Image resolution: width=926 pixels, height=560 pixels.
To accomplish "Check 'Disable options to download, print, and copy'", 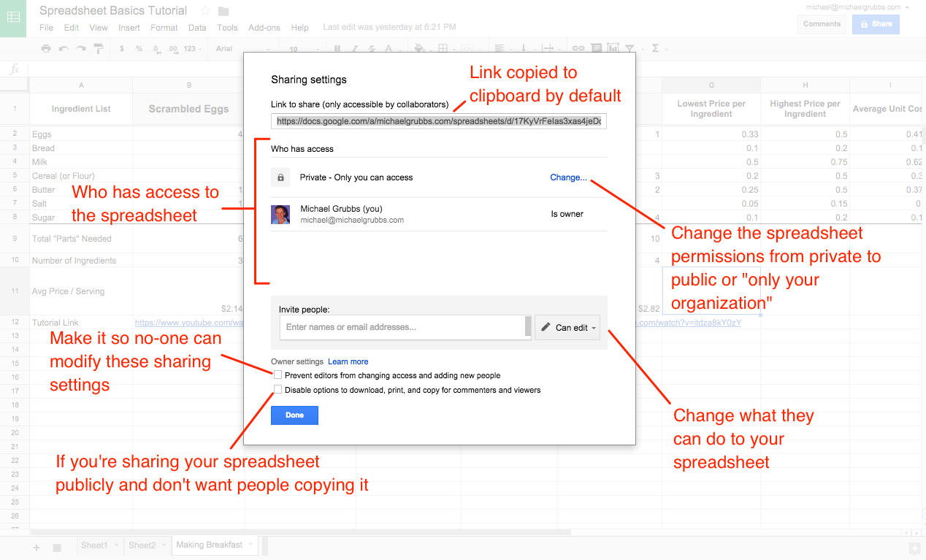I will (278, 389).
